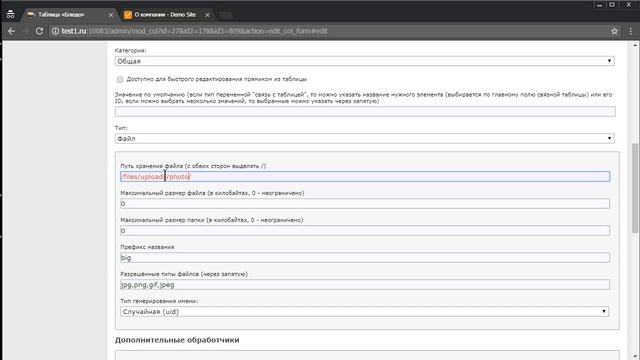This screenshot has height=360, width=640.
Task: Close the Таблица «Блюдо» tab
Action: [111, 15]
